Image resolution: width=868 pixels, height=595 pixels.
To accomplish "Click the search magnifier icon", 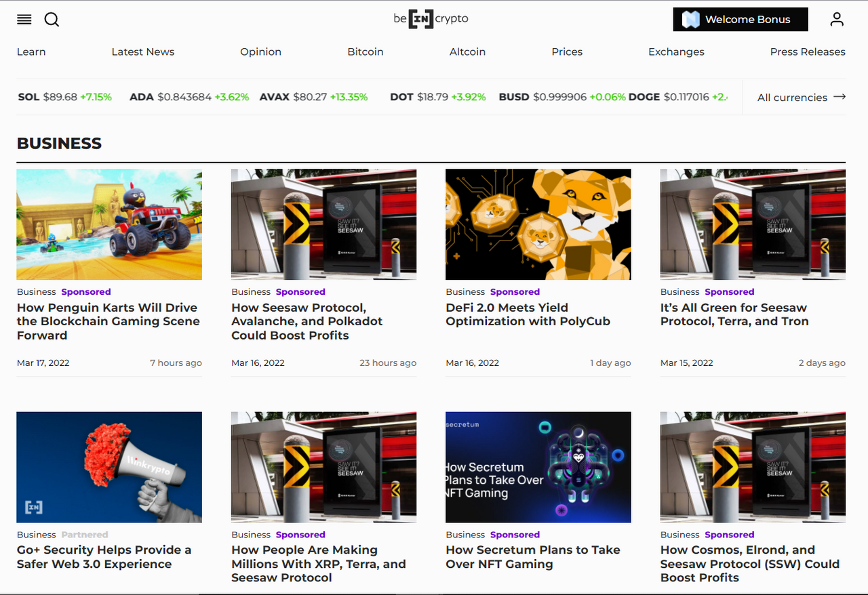I will [x=52, y=20].
